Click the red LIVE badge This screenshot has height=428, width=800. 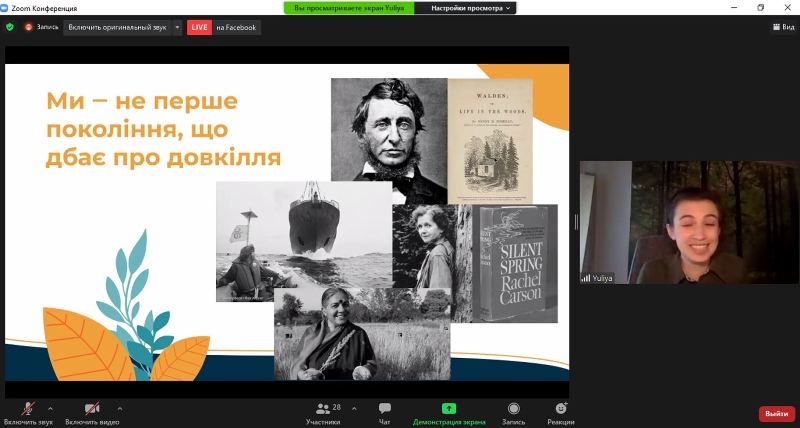(x=199, y=28)
